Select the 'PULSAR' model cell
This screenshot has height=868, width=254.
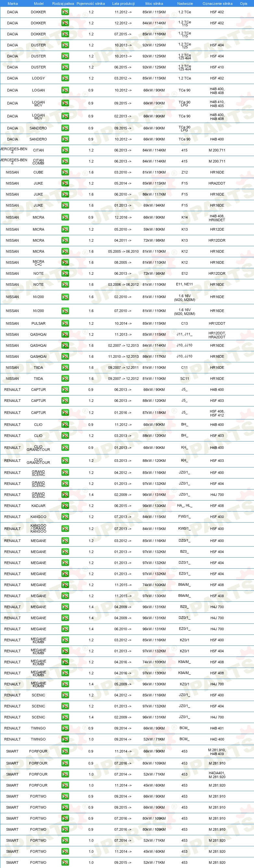pyautogui.click(x=38, y=323)
